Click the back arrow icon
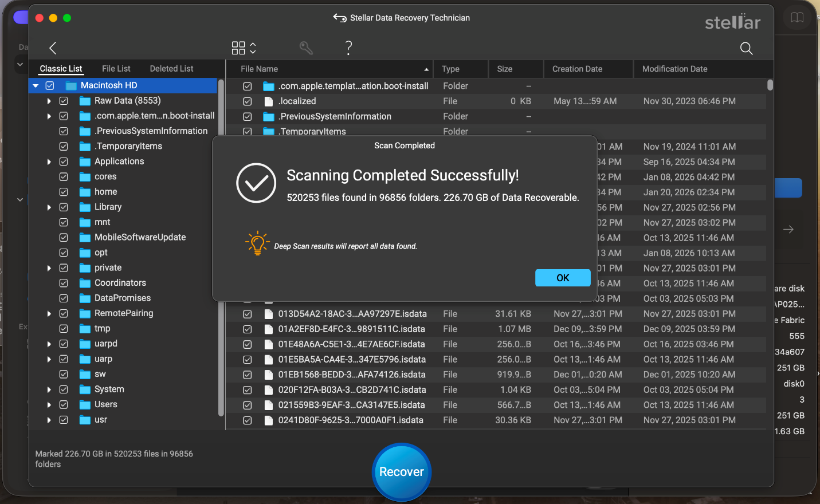The height and width of the screenshot is (504, 820). tap(53, 48)
